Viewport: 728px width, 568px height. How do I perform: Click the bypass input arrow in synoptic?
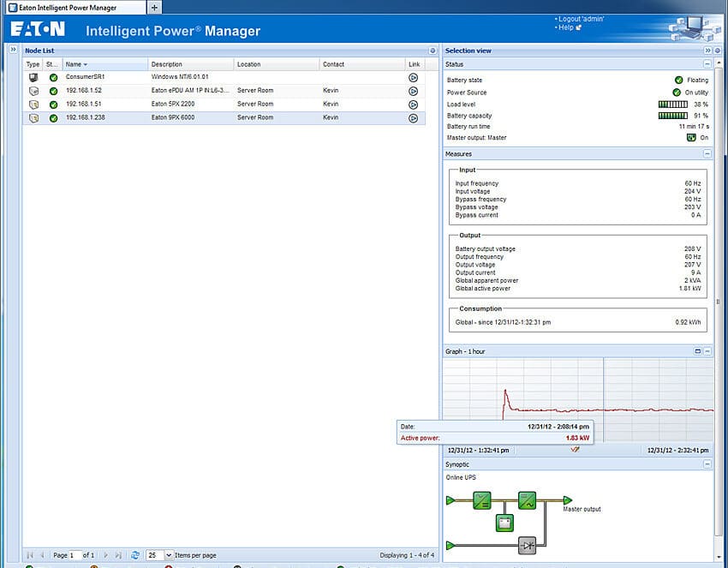[x=451, y=545]
